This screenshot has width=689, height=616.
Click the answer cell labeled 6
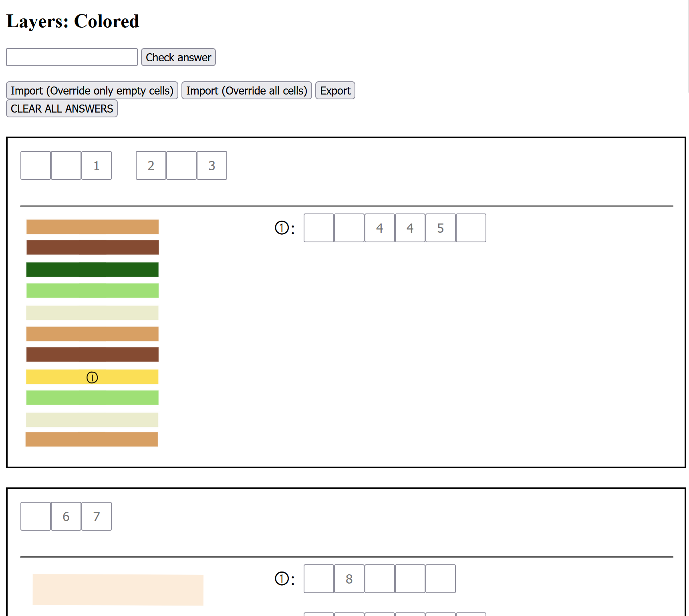point(66,516)
